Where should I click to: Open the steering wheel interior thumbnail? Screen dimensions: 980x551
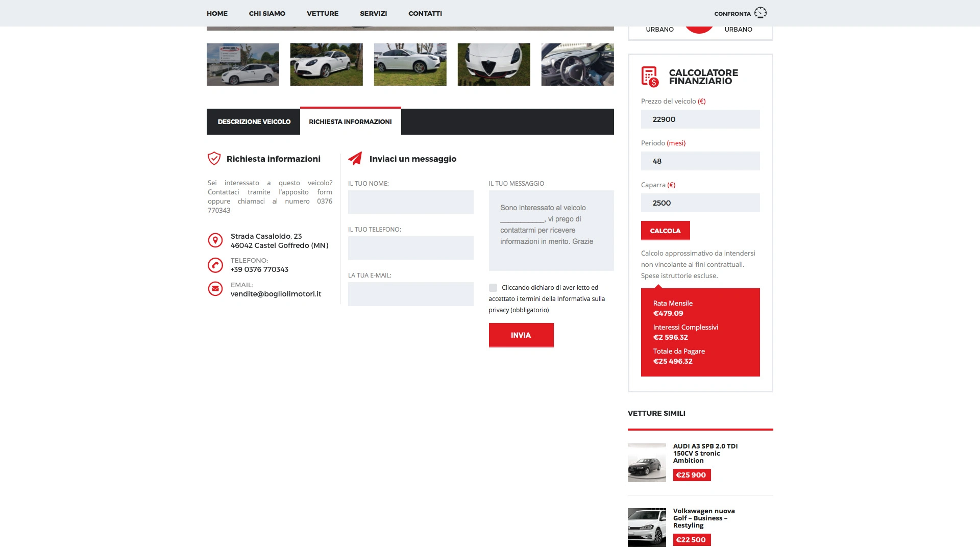tap(578, 64)
